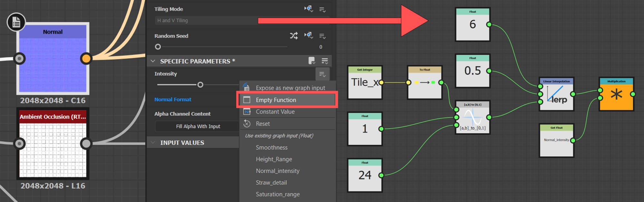Viewport: 644px width, 202px height.
Task: Select the Linear Interpolation lerp node
Action: (x=556, y=94)
